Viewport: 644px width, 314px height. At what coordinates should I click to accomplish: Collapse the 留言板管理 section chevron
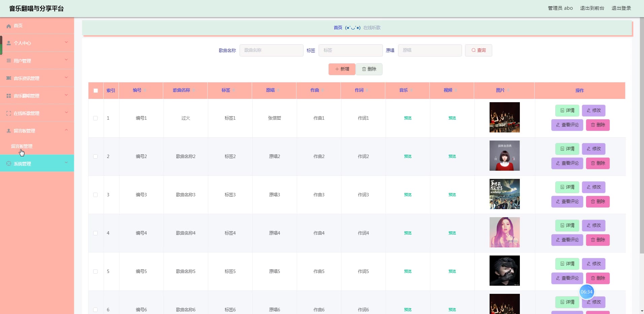coord(66,130)
